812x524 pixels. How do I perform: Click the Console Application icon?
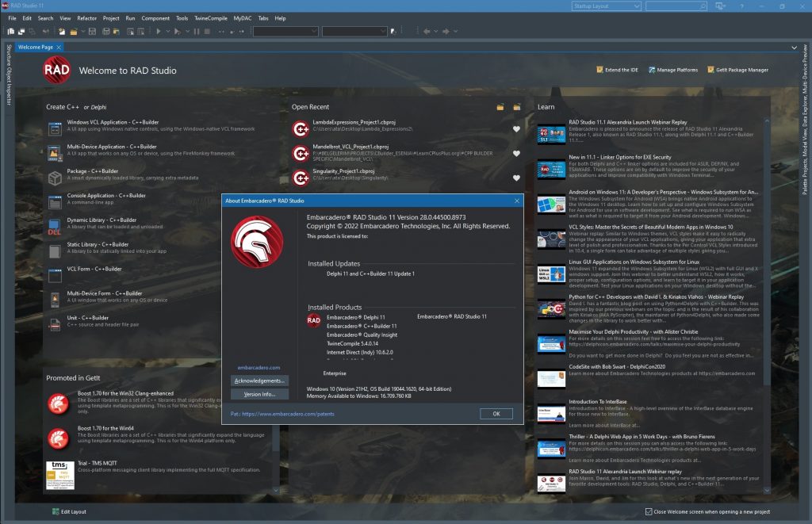[55, 202]
